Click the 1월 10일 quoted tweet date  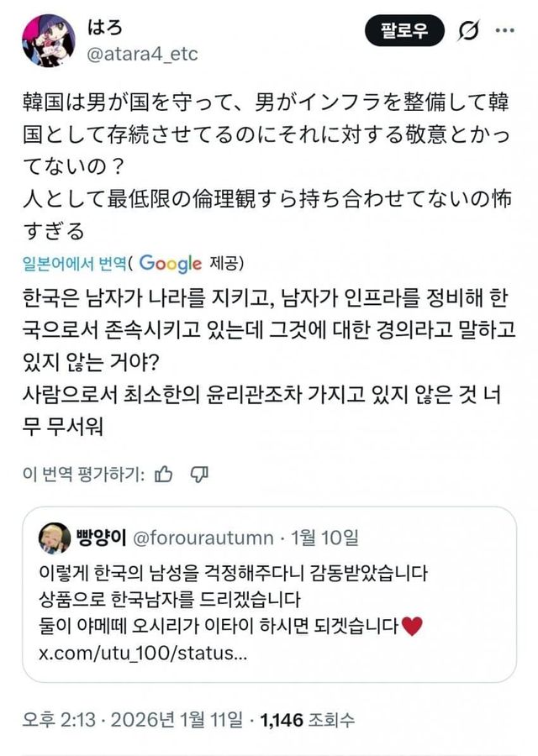pyautogui.click(x=324, y=538)
